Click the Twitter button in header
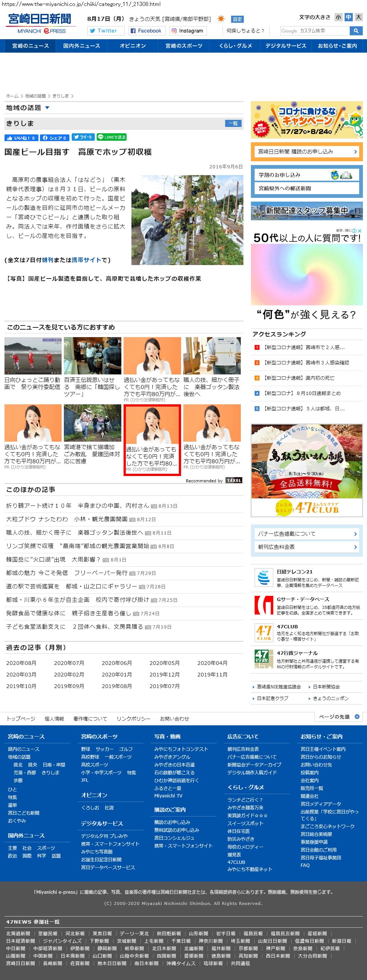This screenshot has height=980, width=367. 106,31
